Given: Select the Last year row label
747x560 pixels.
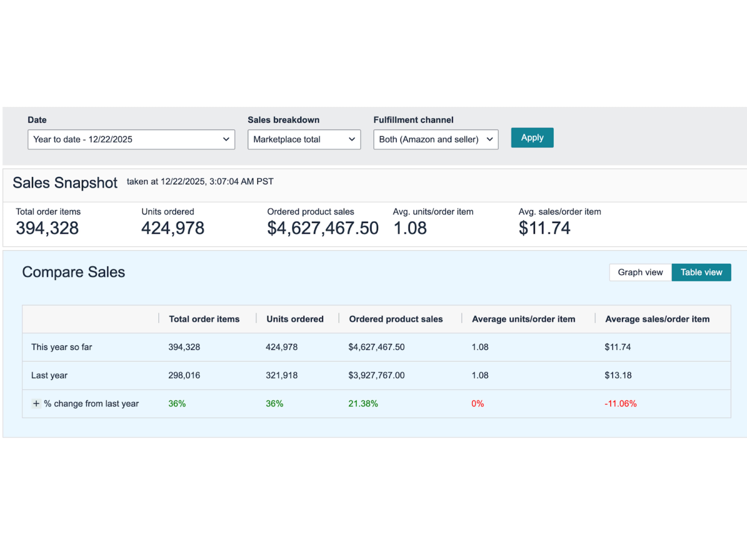Looking at the screenshot, I should tap(49, 375).
